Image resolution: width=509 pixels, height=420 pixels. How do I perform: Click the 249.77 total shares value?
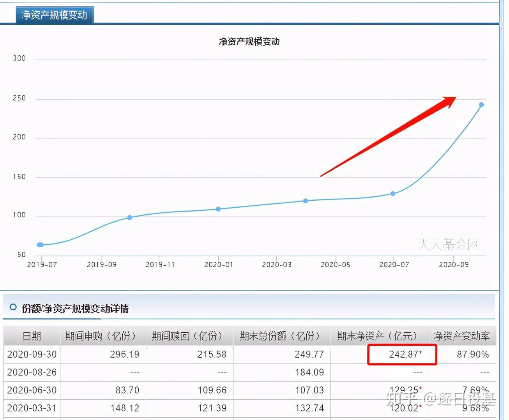click(309, 355)
